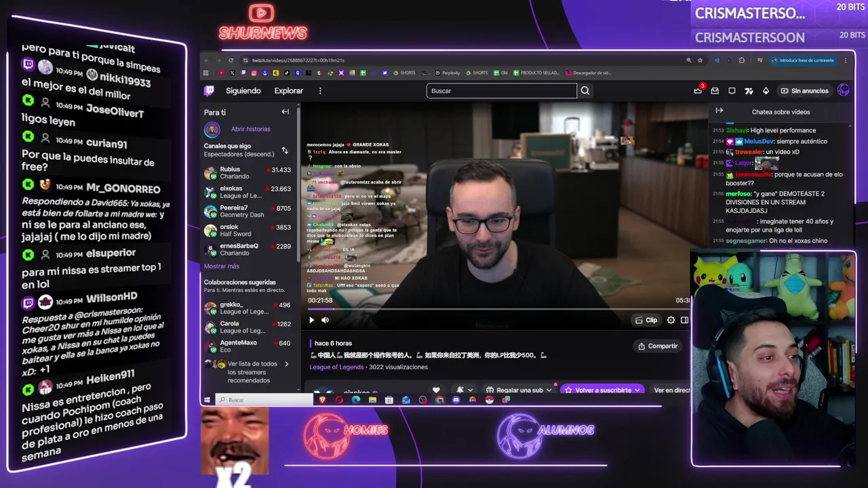Open Discord from the taskbar

coord(456,400)
